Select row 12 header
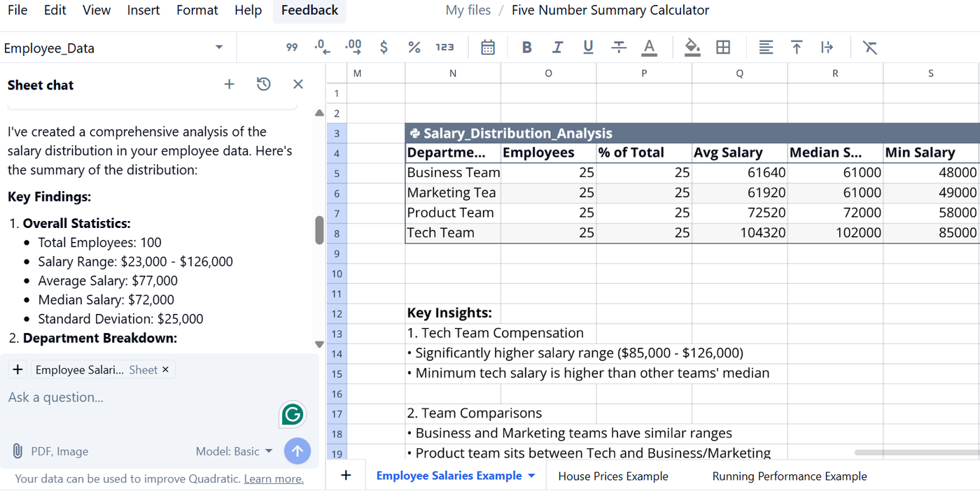Viewport: 980px width, 491px height. coord(337,313)
